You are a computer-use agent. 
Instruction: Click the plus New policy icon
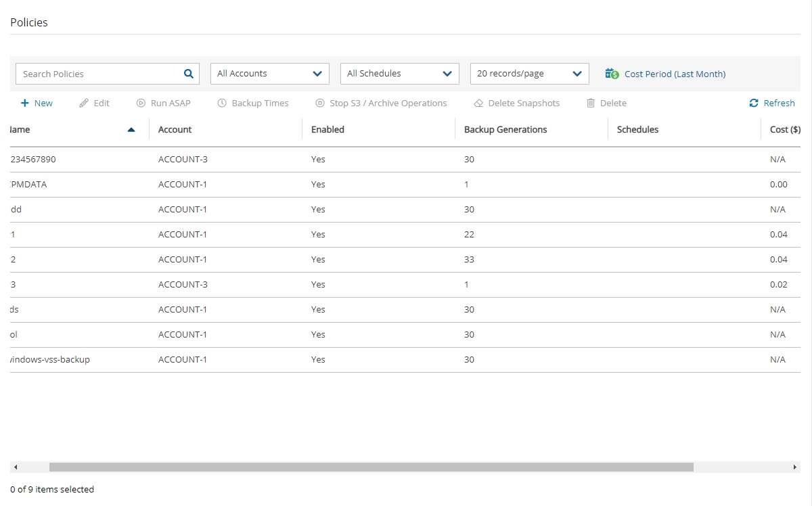click(x=25, y=103)
